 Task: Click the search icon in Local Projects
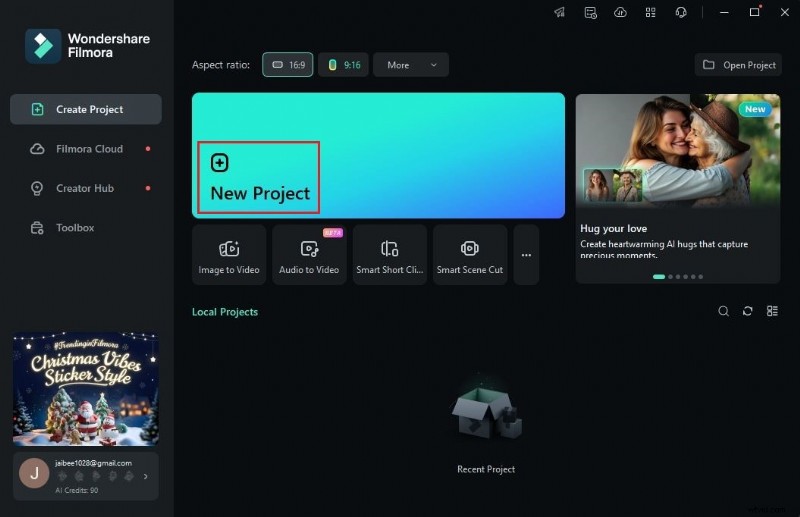(x=723, y=311)
